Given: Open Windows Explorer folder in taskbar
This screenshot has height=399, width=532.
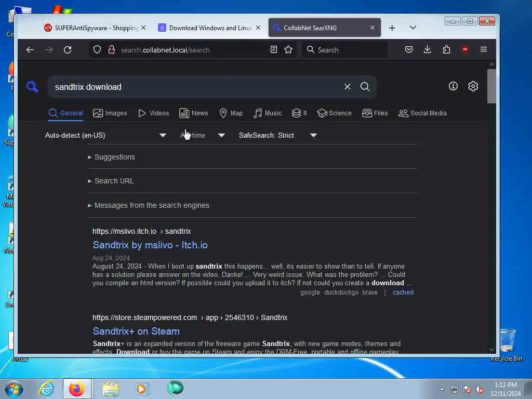Looking at the screenshot, I should (111, 389).
